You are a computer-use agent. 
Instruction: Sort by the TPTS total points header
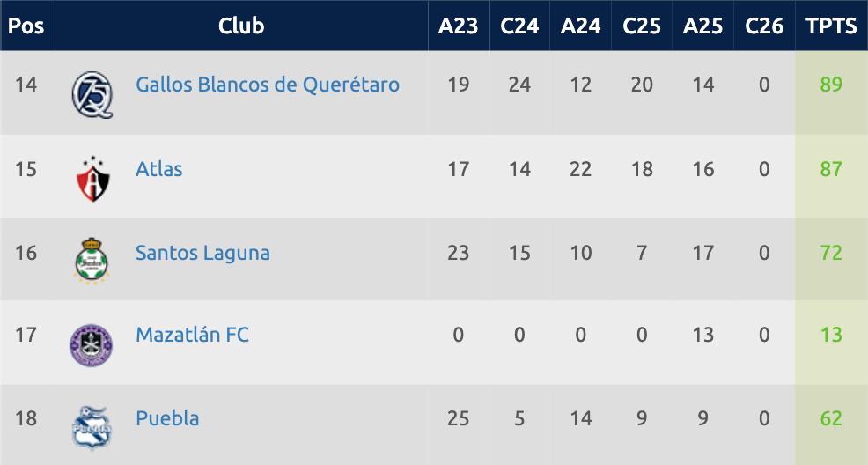831,26
